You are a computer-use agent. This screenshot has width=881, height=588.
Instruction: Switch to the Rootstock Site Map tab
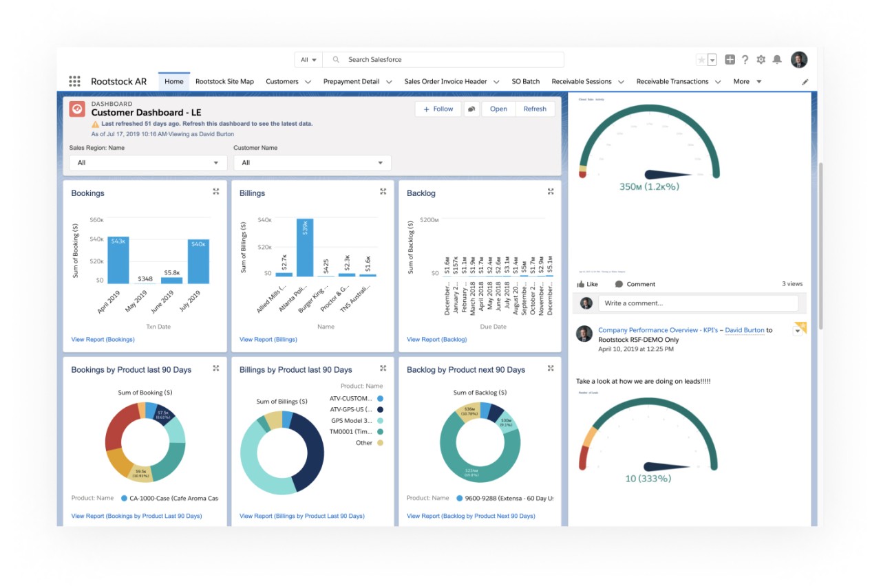[224, 81]
